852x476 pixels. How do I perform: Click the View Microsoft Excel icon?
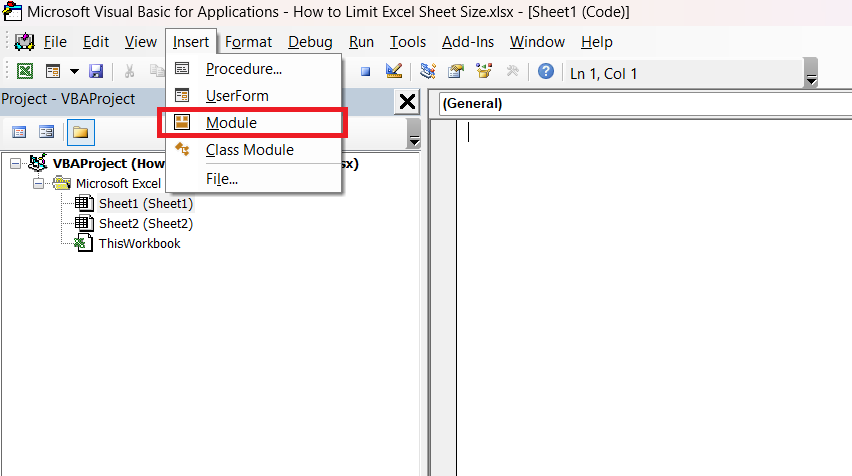25,71
